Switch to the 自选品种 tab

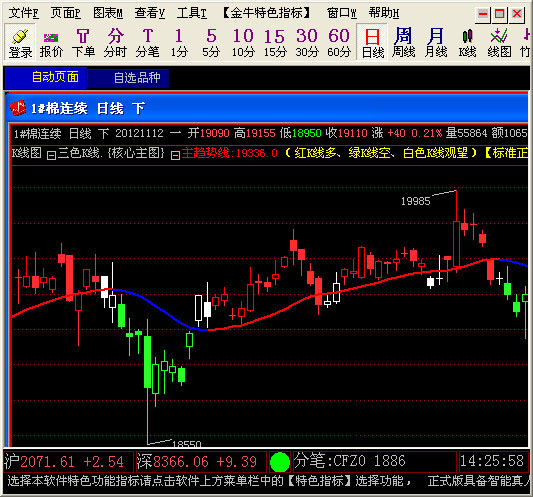[137, 78]
